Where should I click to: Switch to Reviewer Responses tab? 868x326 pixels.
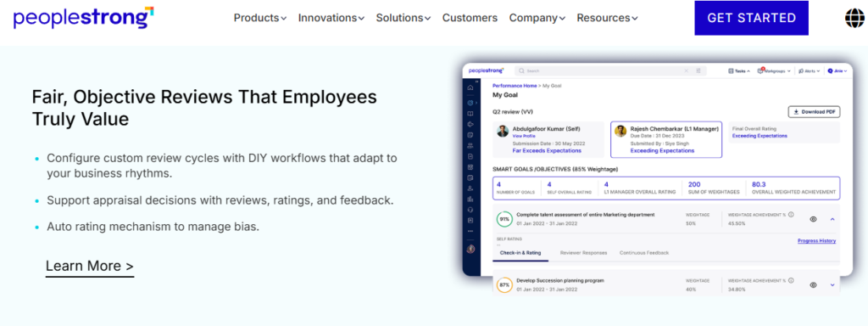pyautogui.click(x=583, y=253)
